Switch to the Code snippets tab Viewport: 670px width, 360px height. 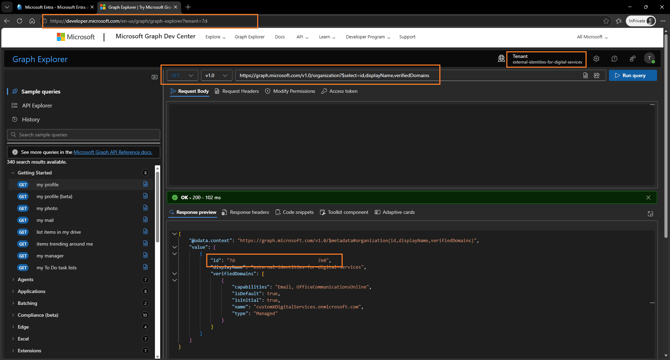[x=294, y=212]
